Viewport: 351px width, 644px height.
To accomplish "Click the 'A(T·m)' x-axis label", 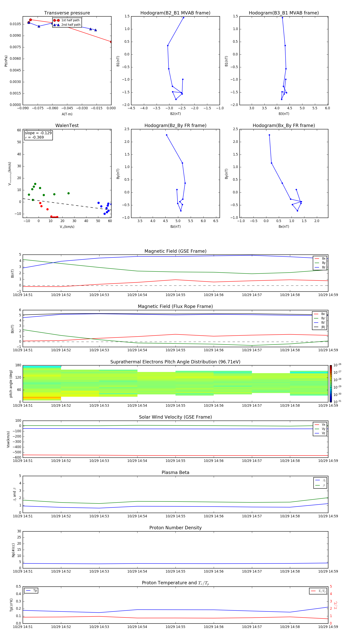I will (x=67, y=114).
